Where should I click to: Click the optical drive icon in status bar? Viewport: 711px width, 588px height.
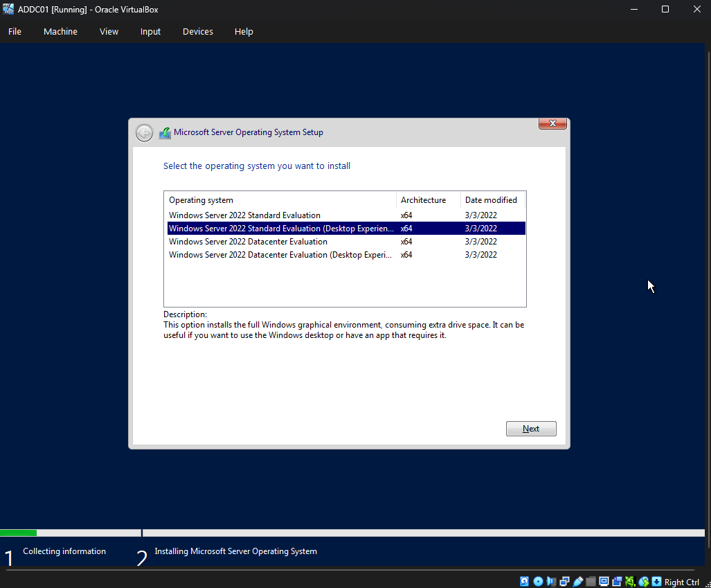pyautogui.click(x=538, y=580)
